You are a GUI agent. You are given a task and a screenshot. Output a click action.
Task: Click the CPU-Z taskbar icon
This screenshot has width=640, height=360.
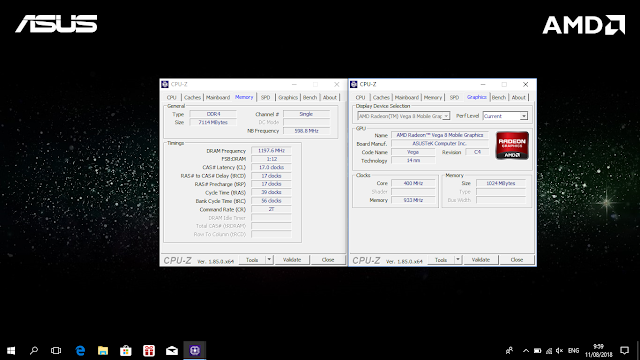pyautogui.click(x=195, y=350)
